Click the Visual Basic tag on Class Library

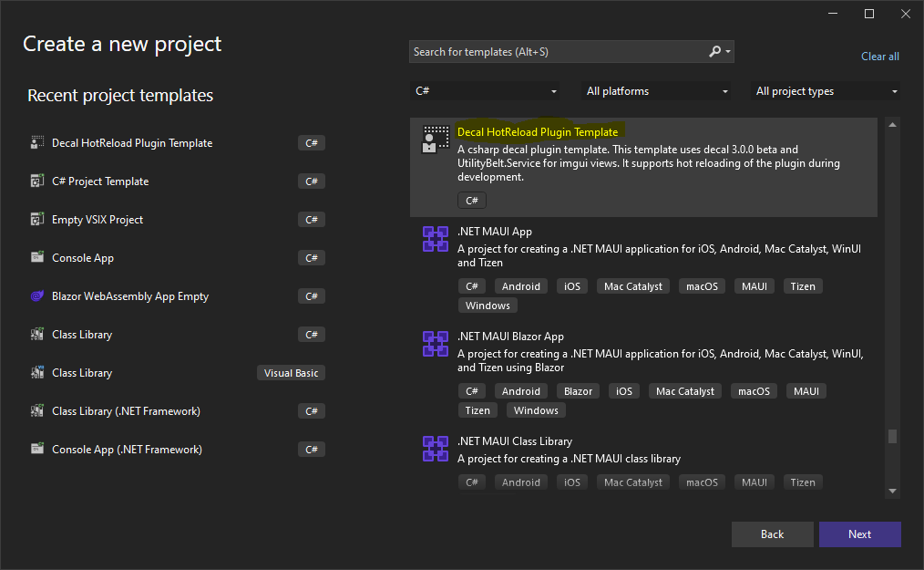[x=291, y=373]
